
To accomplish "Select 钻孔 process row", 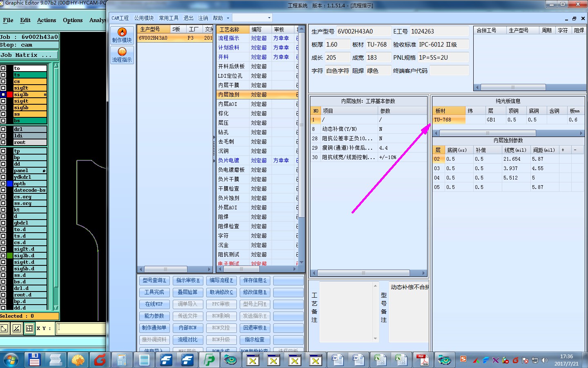I will (257, 132).
